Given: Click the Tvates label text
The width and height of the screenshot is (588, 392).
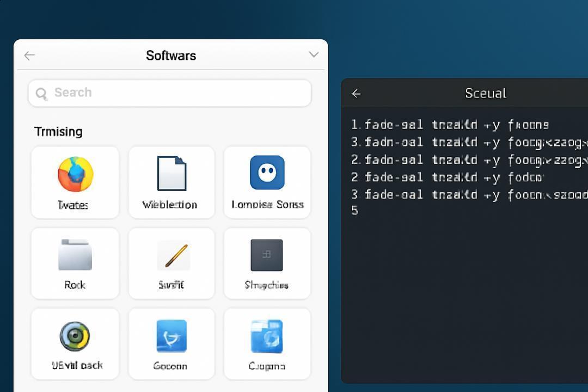Looking at the screenshot, I should pyautogui.click(x=73, y=205).
